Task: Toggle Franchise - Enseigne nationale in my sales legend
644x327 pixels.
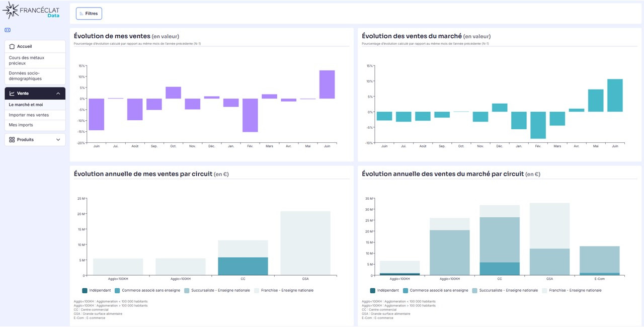Action: pyautogui.click(x=284, y=290)
